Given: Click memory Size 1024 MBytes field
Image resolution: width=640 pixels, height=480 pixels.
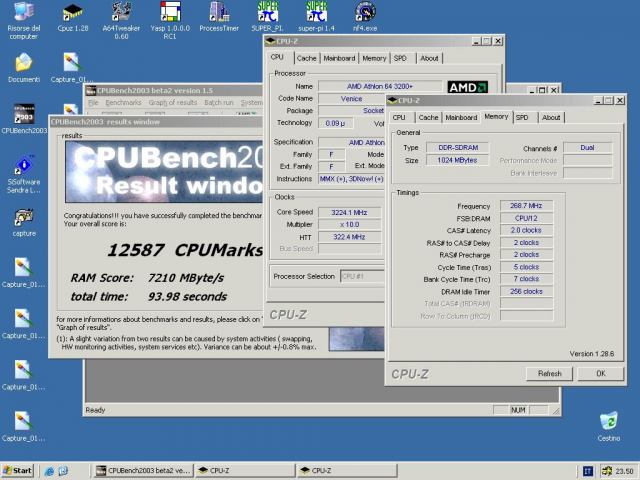Looking at the screenshot, I should pos(458,160).
